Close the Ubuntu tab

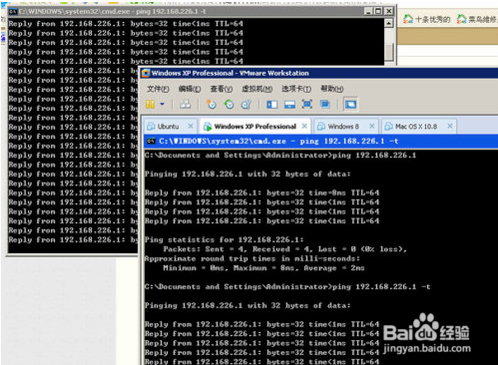pos(190,126)
